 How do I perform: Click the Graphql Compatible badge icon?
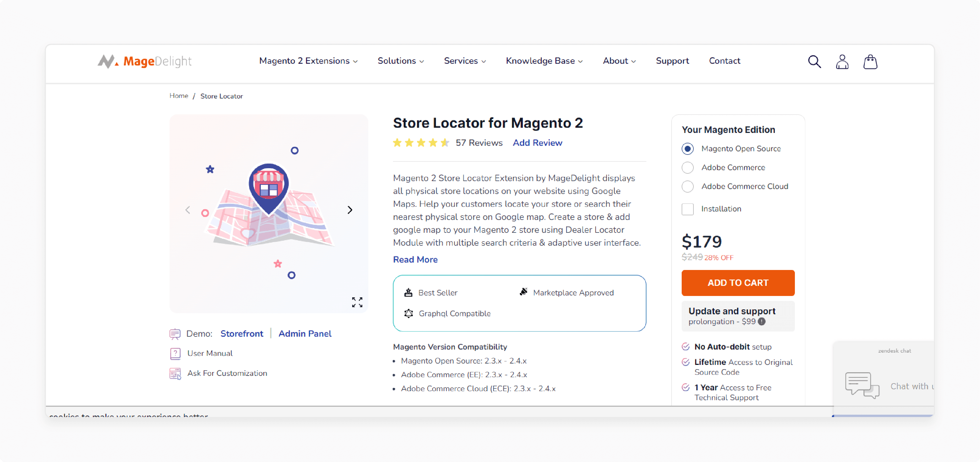pyautogui.click(x=409, y=313)
